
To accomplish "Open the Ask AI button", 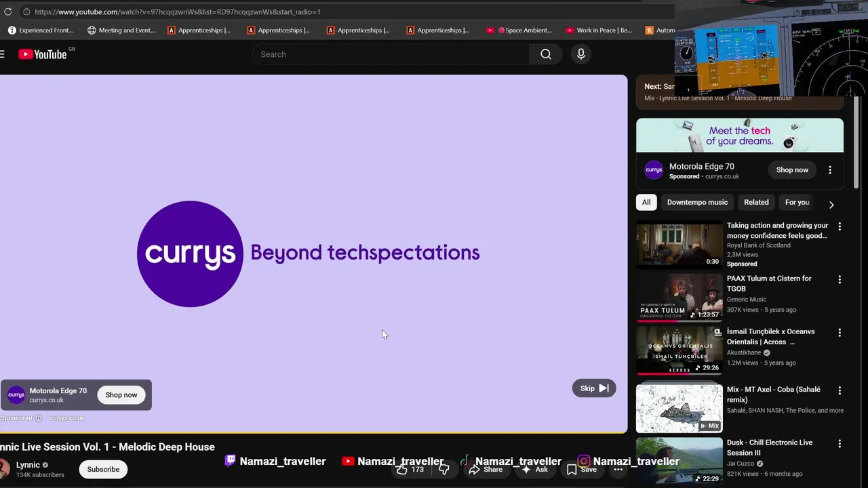I will pos(535,469).
